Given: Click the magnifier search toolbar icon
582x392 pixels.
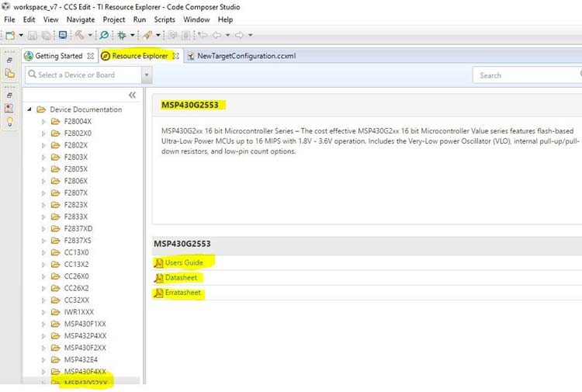Looking at the screenshot, I should (x=104, y=35).
